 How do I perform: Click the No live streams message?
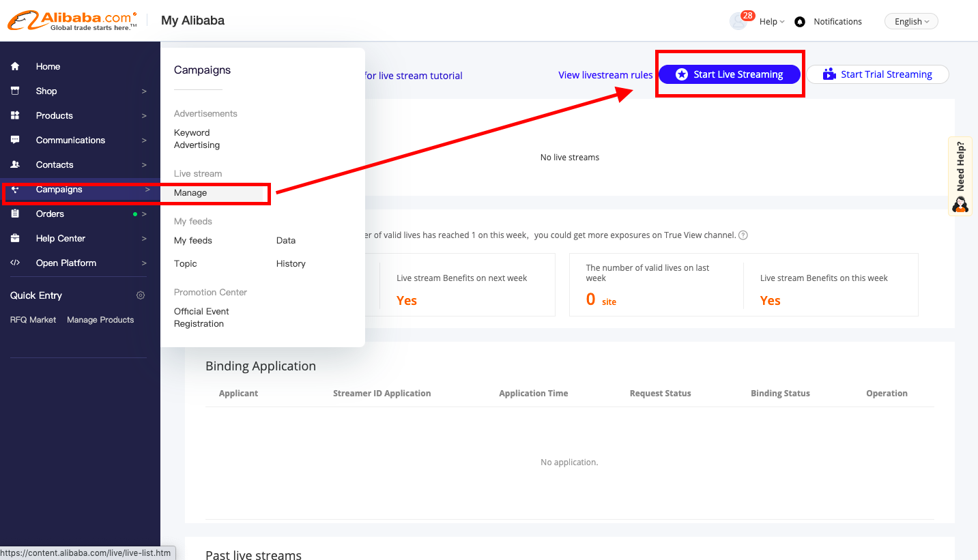570,158
